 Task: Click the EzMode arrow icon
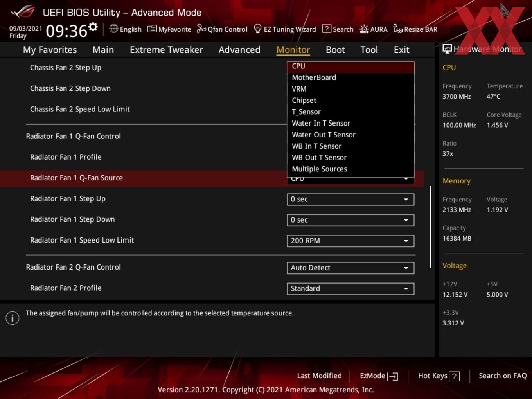pyautogui.click(x=393, y=376)
